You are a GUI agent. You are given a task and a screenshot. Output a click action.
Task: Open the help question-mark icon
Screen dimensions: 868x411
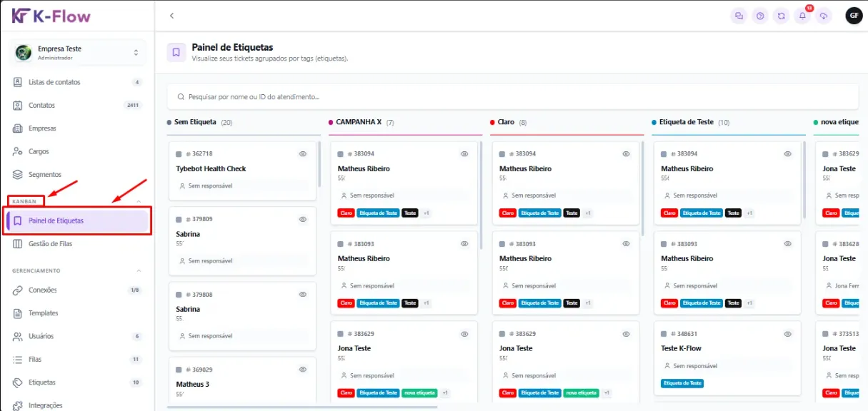tap(760, 16)
